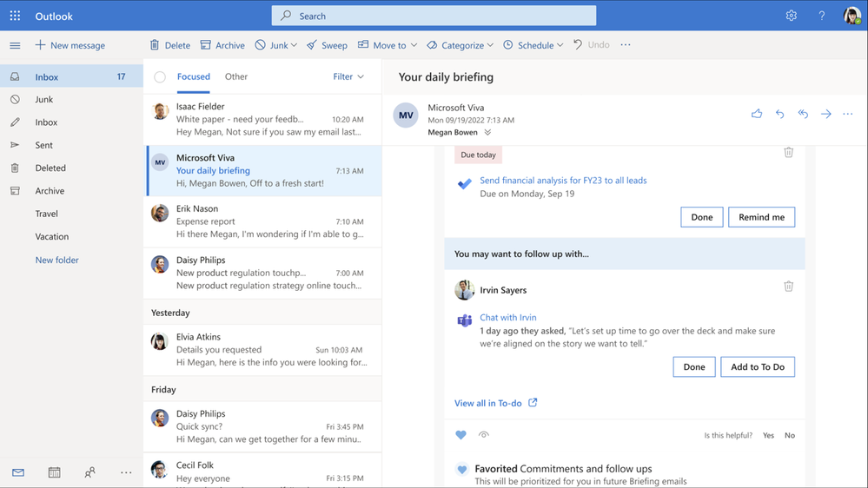Open the Move to menu
The height and width of the screenshot is (488, 868).
382,45
